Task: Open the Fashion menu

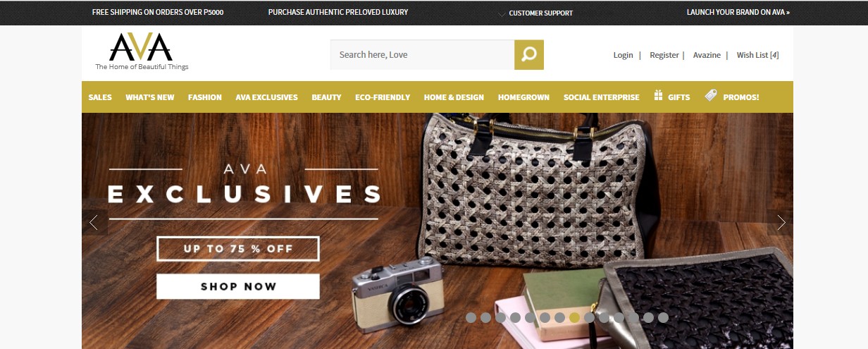Action: pos(205,97)
